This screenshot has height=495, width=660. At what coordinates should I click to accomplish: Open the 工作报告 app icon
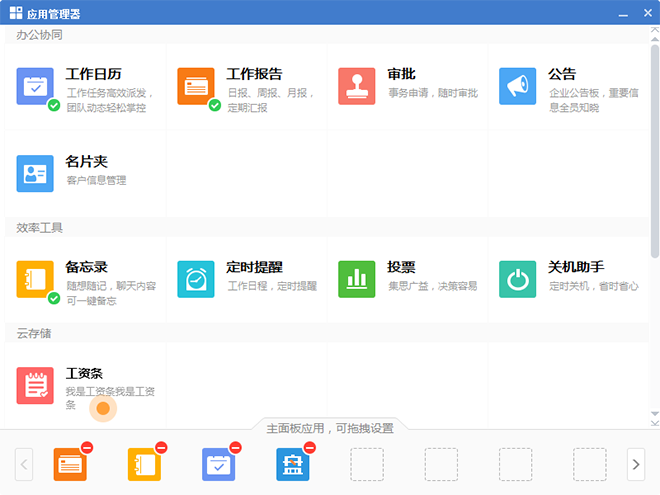[196, 86]
